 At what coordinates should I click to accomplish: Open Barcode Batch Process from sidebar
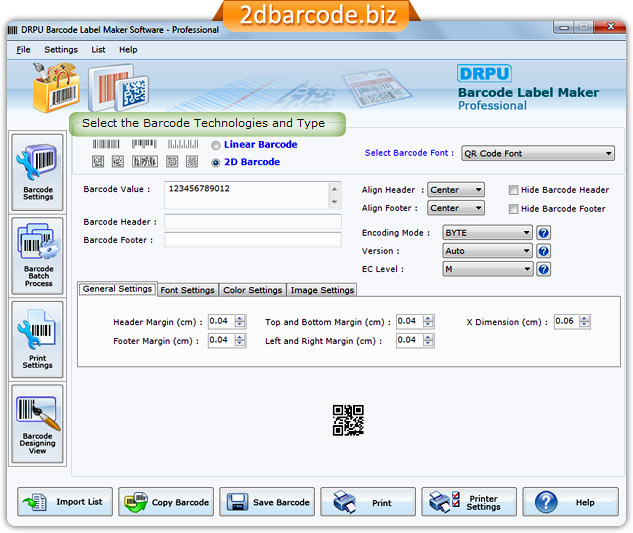click(38, 256)
